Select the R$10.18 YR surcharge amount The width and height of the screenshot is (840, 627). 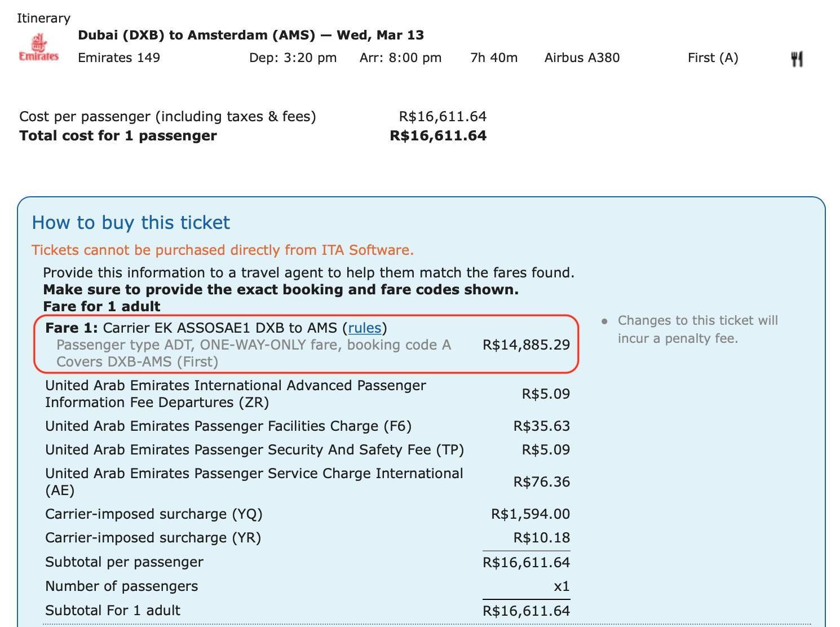pos(542,538)
